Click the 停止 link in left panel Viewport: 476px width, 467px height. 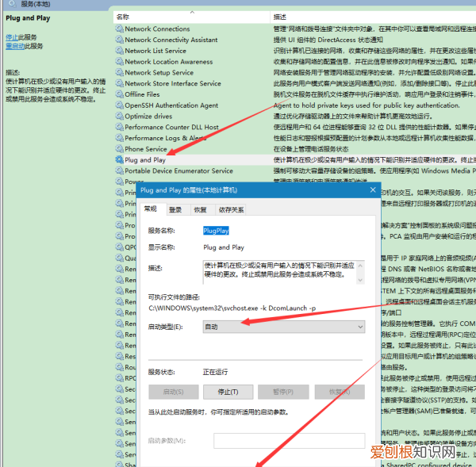12,37
